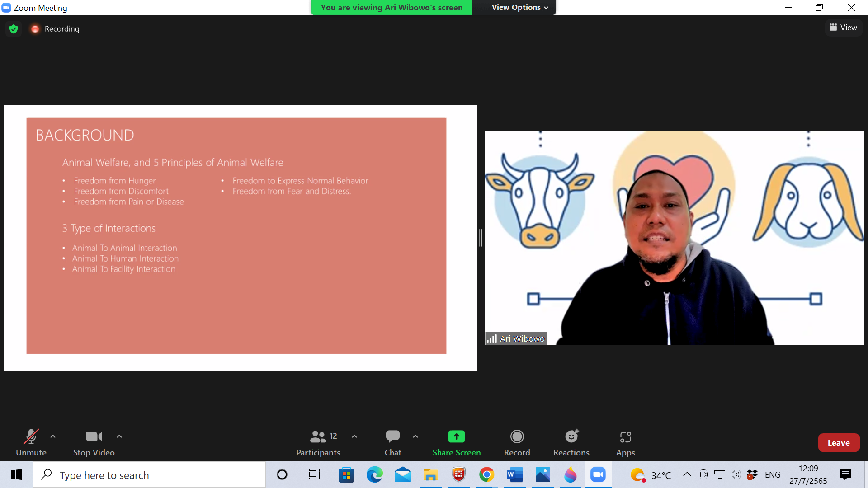Open the View layout menu
Screen dimensions: 868x488
843,28
